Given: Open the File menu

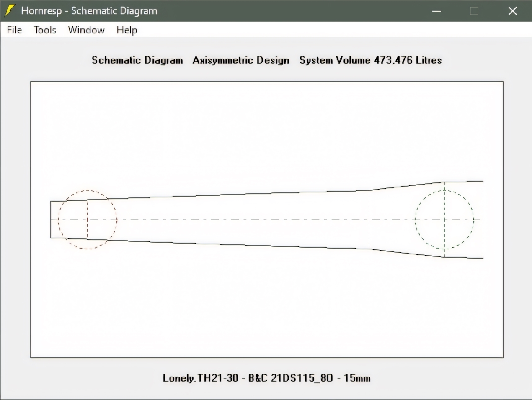Looking at the screenshot, I should tap(14, 30).
